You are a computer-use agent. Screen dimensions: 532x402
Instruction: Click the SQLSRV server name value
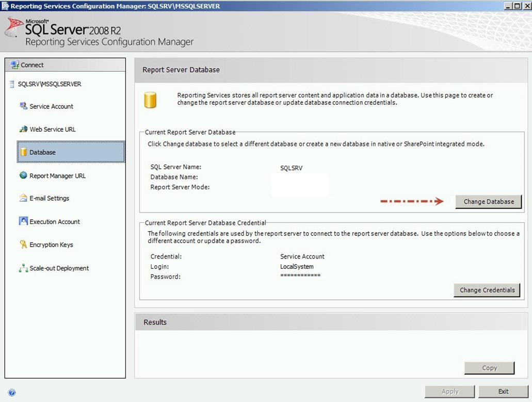291,168
